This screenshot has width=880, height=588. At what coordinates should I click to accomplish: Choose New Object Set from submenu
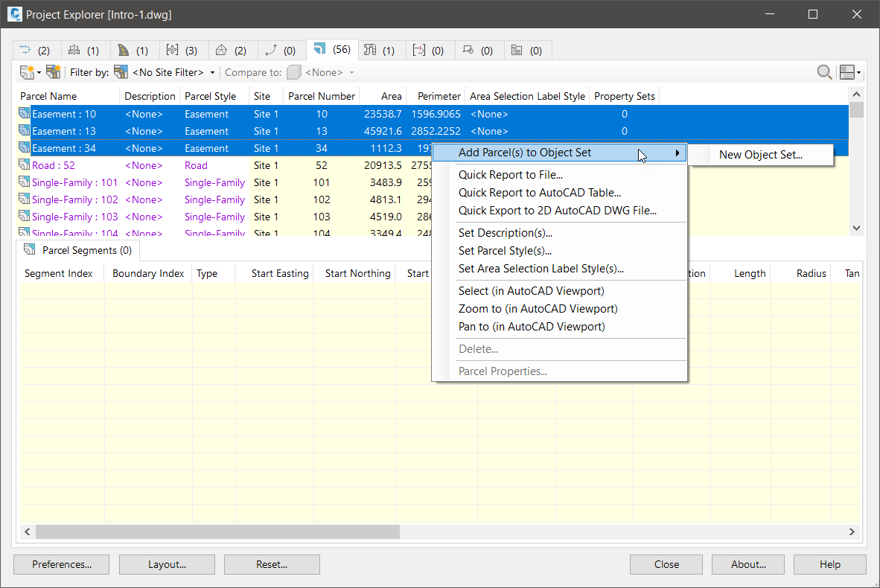pyautogui.click(x=760, y=155)
